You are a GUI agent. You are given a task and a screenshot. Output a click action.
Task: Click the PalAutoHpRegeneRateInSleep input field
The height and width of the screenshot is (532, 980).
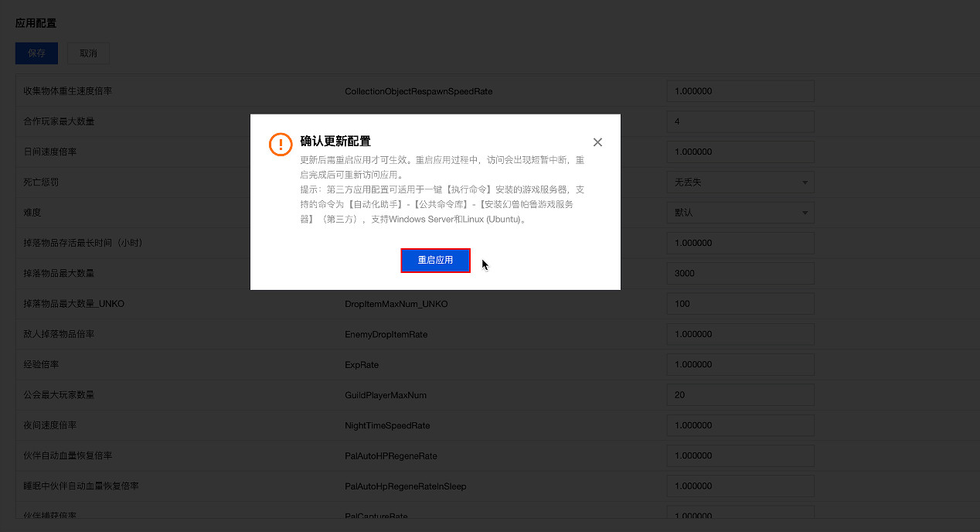pos(740,486)
